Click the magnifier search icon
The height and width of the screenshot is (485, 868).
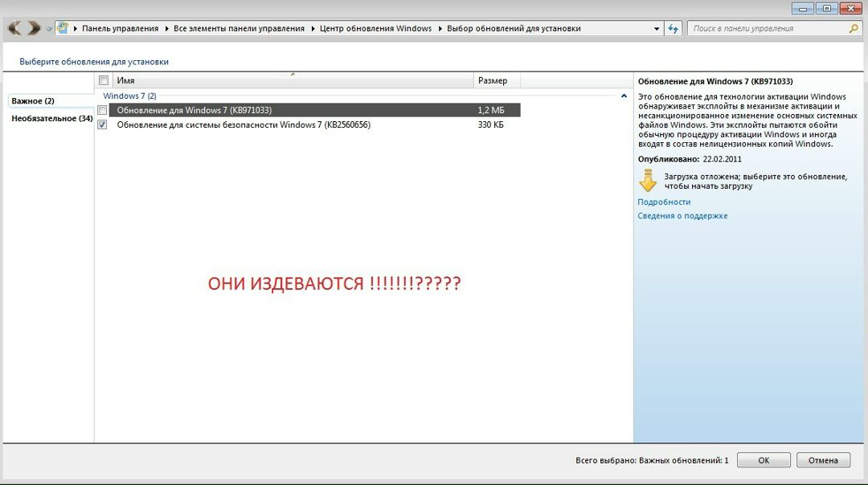coord(854,28)
